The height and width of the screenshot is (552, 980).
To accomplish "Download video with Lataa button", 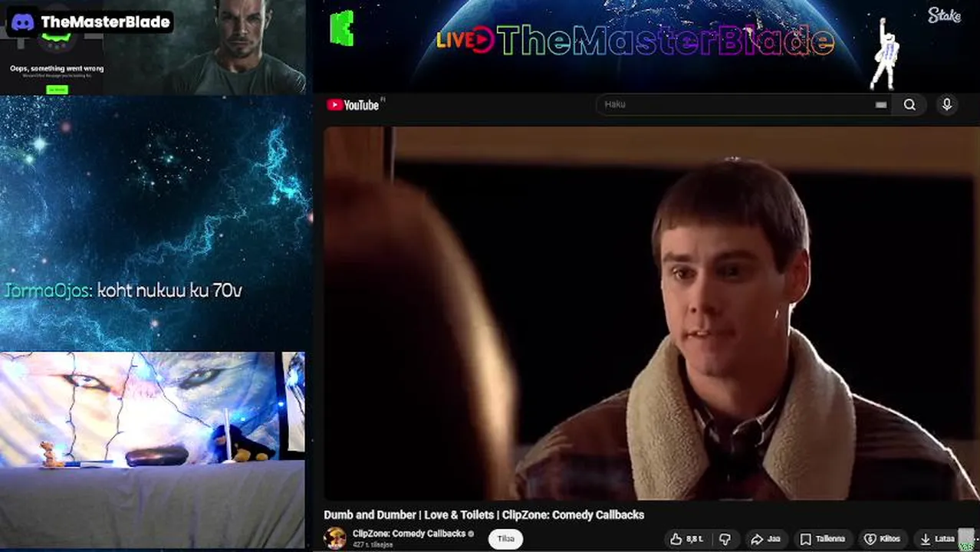I will click(x=938, y=539).
